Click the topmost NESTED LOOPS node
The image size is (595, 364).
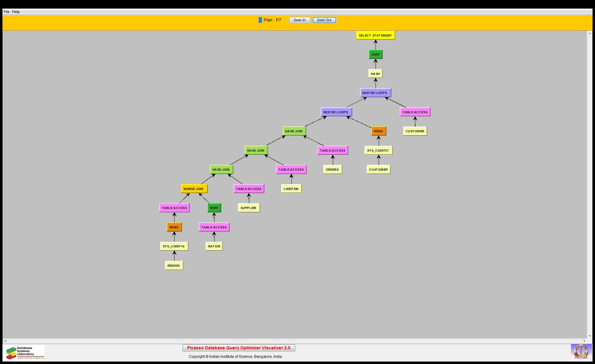point(375,93)
